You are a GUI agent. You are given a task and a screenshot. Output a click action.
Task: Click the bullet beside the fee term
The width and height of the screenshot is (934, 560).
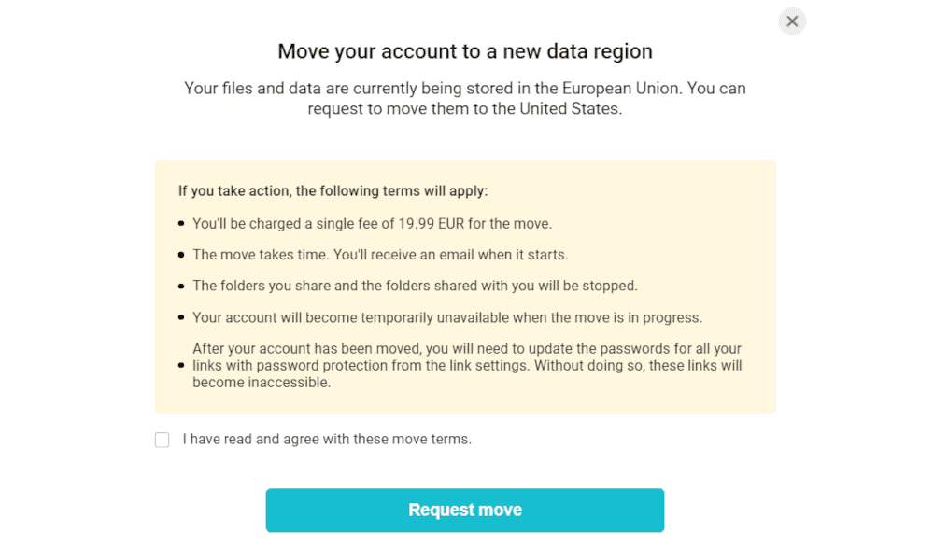(181, 224)
